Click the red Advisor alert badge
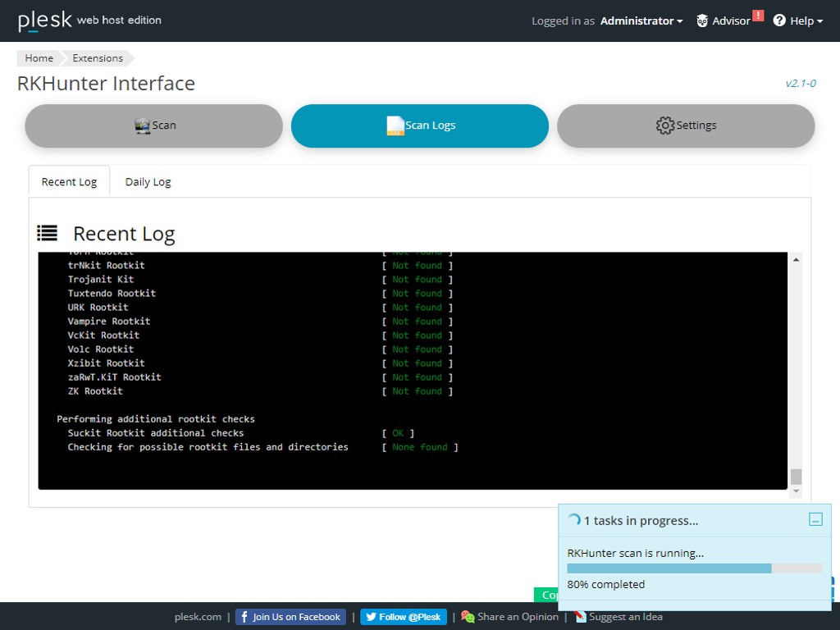 coord(758,16)
